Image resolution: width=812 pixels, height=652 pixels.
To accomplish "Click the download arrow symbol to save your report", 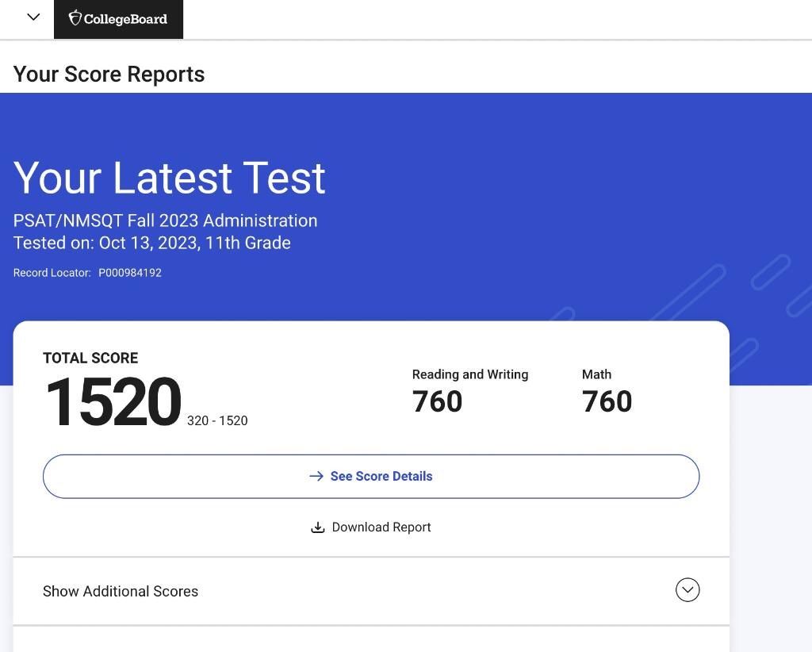I will tap(318, 527).
